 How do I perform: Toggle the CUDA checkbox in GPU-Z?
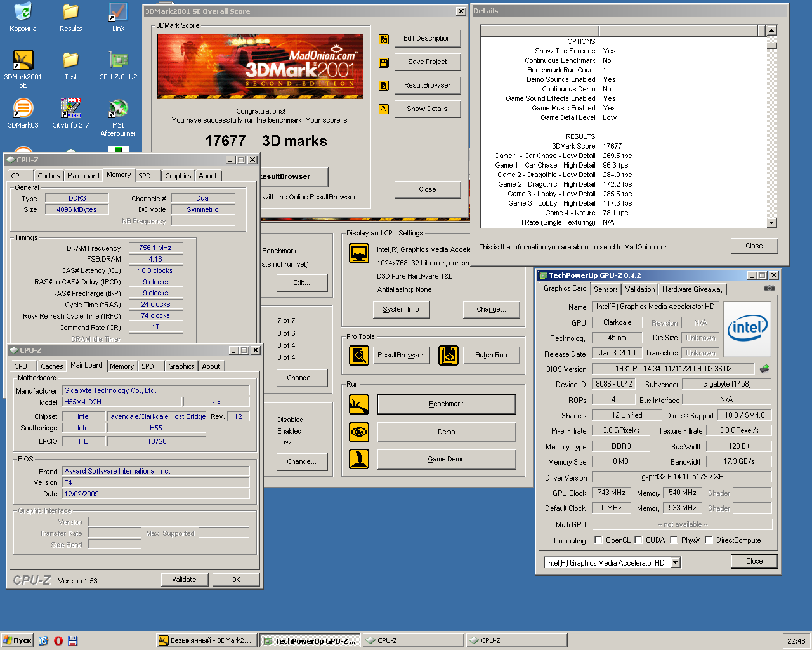(638, 540)
